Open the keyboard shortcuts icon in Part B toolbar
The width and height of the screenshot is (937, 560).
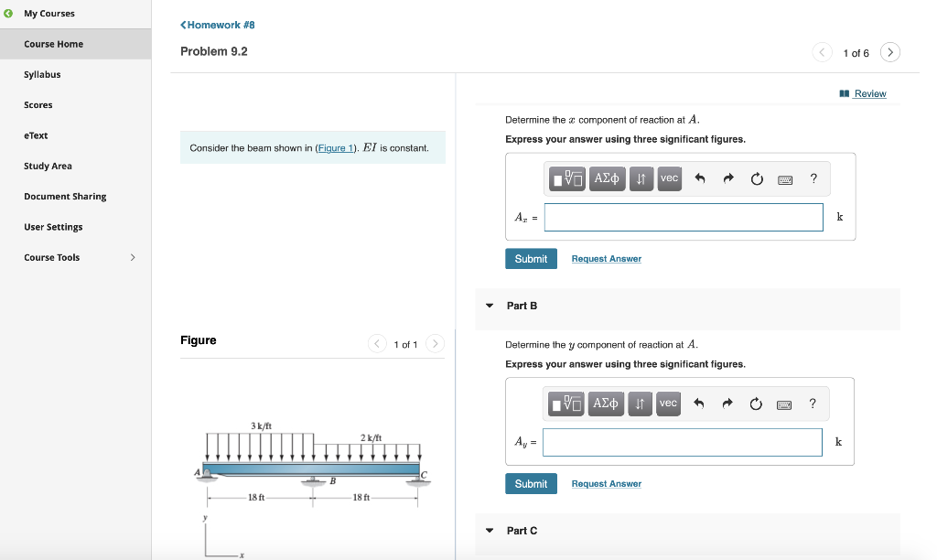(x=784, y=404)
